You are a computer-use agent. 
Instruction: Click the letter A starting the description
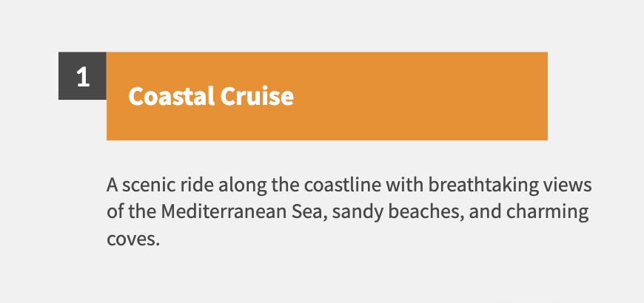[113, 185]
